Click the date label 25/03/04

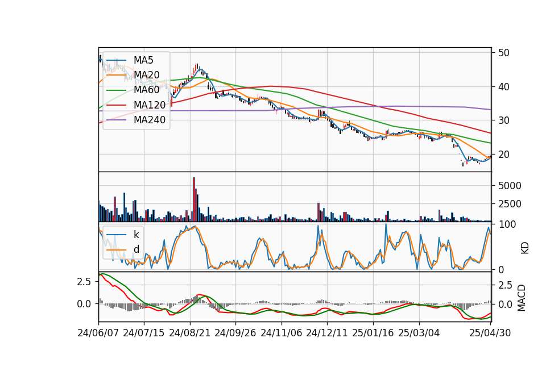coord(419,333)
